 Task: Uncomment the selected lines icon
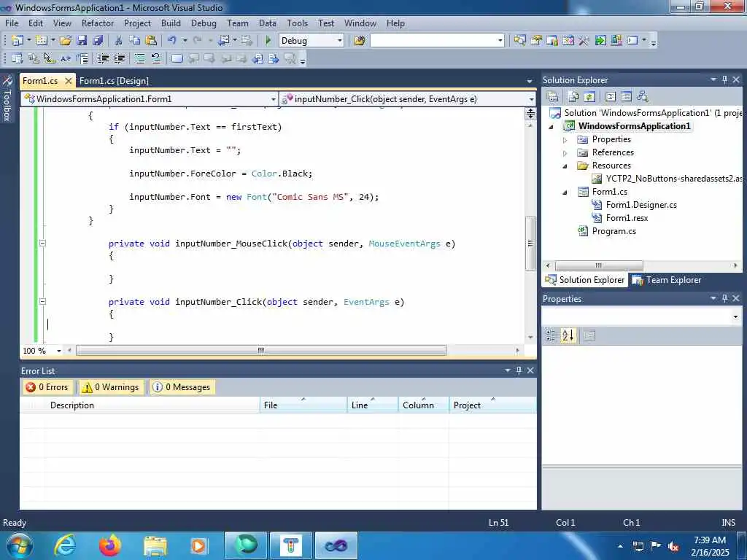click(156, 58)
